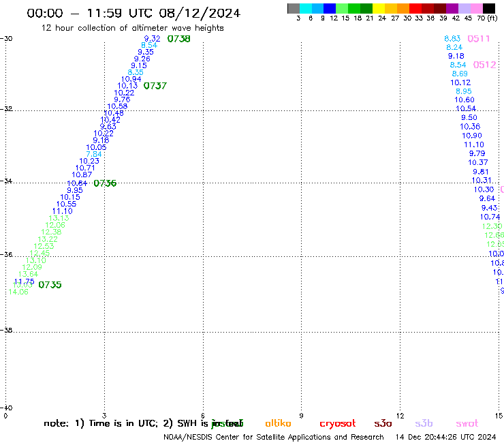Click the wave height value 9.32

[152, 39]
